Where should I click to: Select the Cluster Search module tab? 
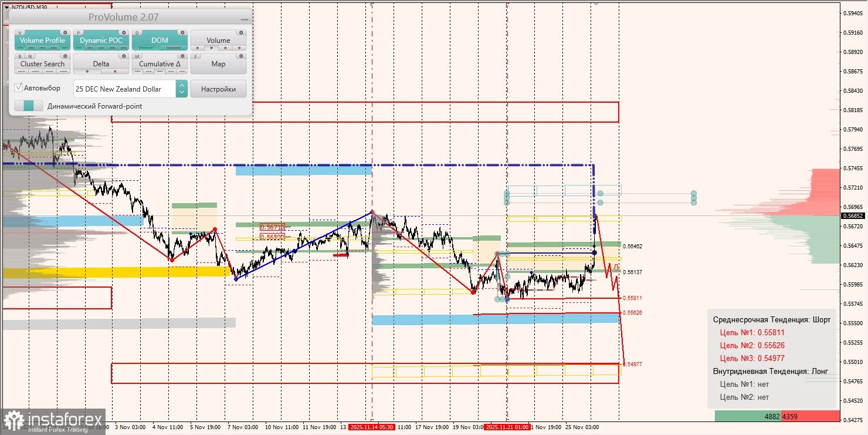[x=42, y=63]
